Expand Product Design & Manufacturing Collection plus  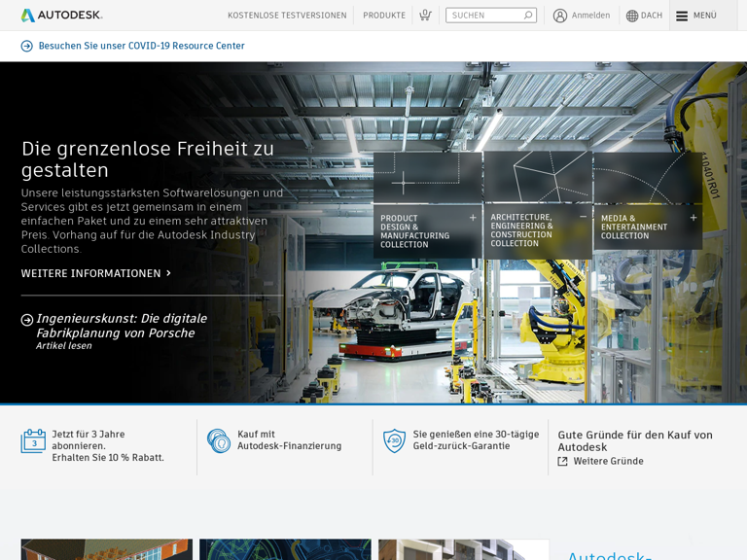tap(473, 218)
